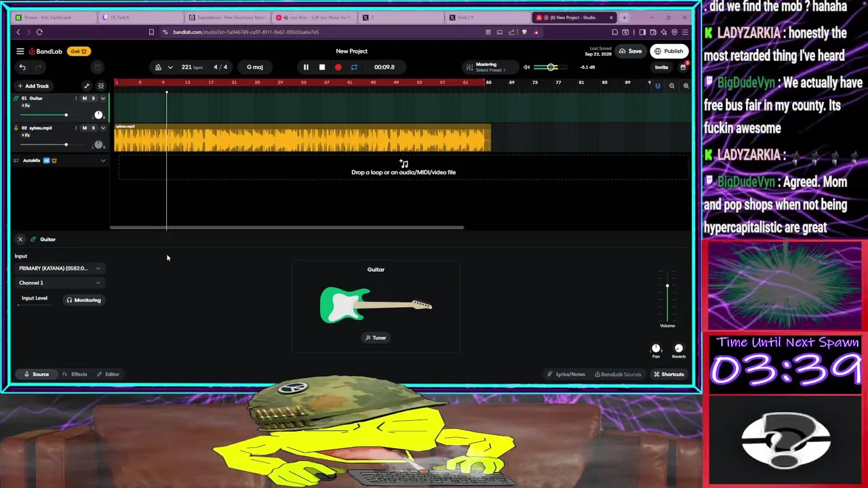Add Fx to the Guitar track
This screenshot has width=868, height=488.
(26, 106)
